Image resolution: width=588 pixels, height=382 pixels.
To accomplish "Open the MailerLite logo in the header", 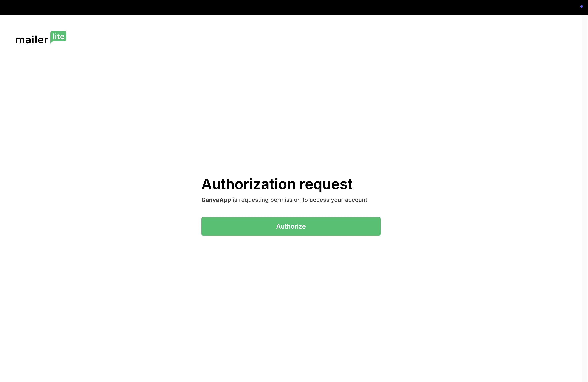I will 41,38.
